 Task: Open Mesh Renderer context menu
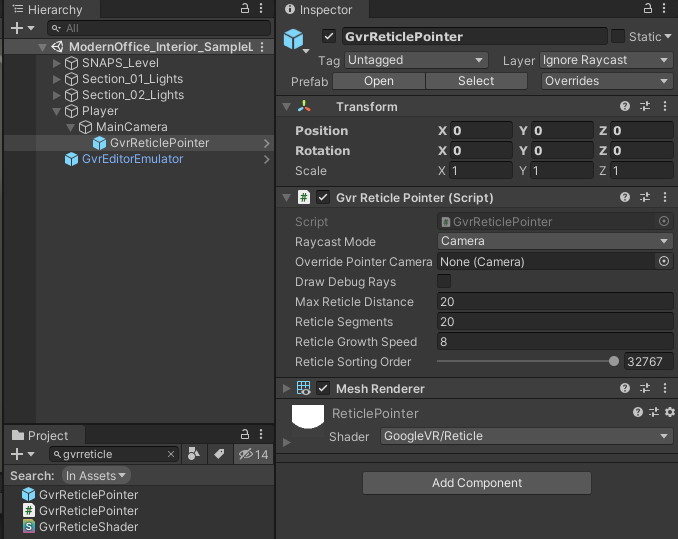click(x=665, y=388)
